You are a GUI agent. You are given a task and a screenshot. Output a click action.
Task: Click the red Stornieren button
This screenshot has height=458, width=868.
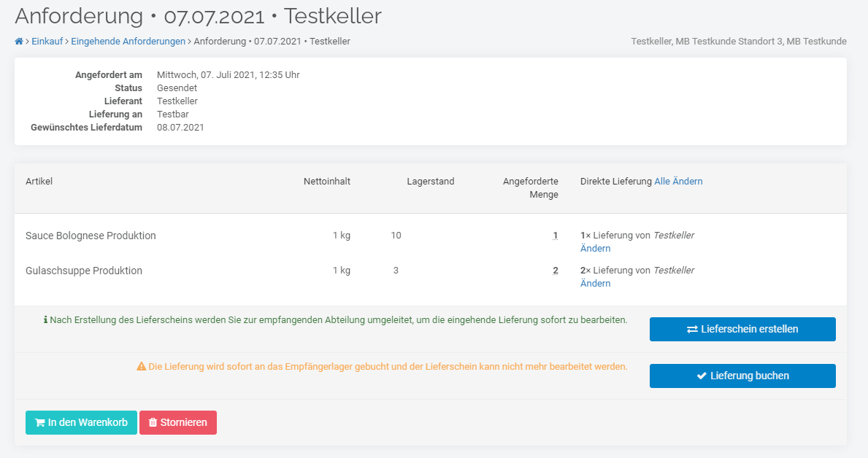coord(177,422)
